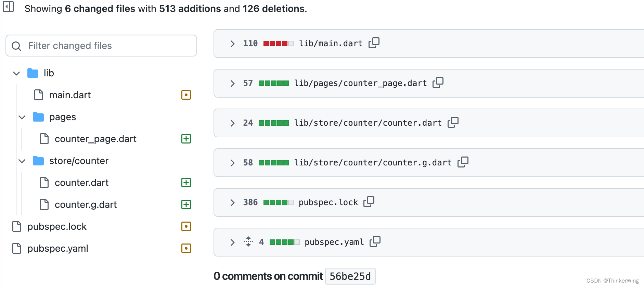Expand the lib/main.dart diff

pyautogui.click(x=232, y=43)
